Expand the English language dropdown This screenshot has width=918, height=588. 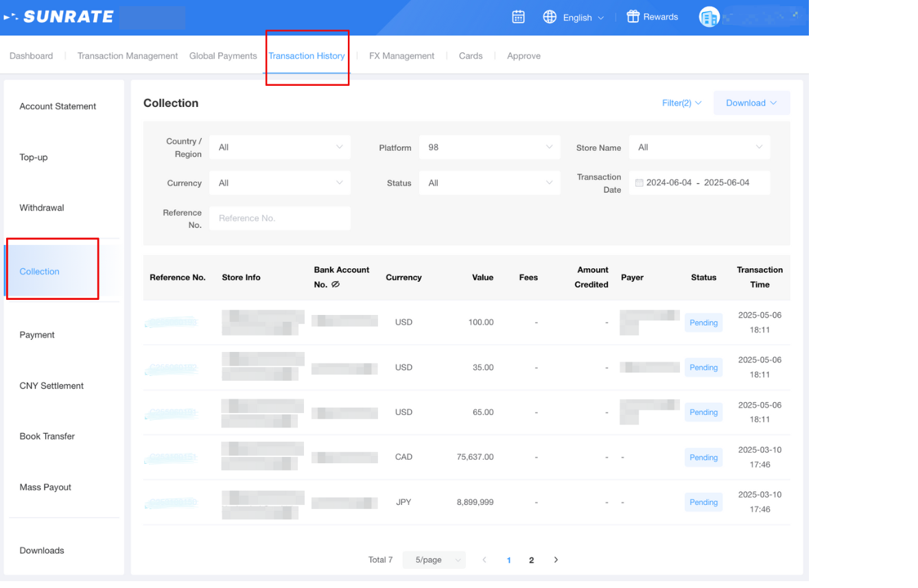coord(583,18)
